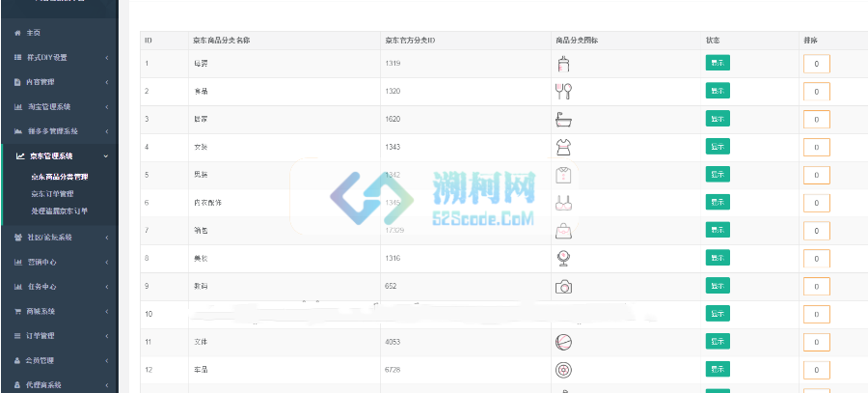
Task: Click the shirt icon for 男装
Action: pos(563,175)
